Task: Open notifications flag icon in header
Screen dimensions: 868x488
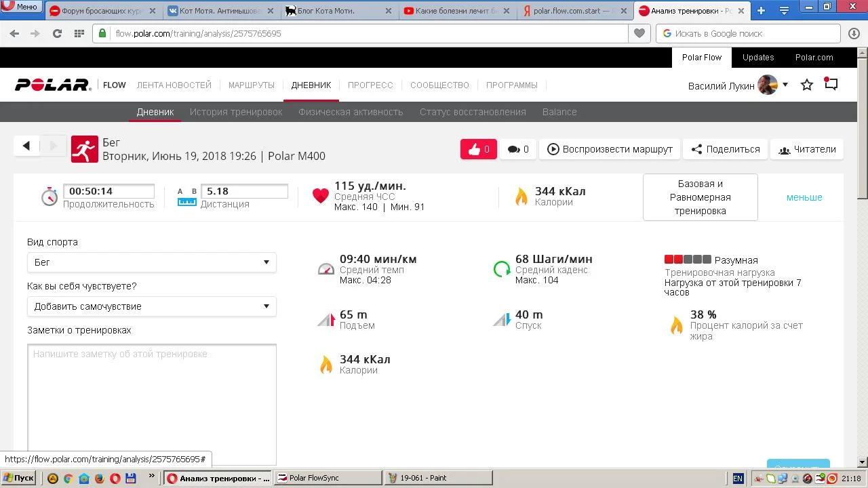Action: click(x=831, y=85)
